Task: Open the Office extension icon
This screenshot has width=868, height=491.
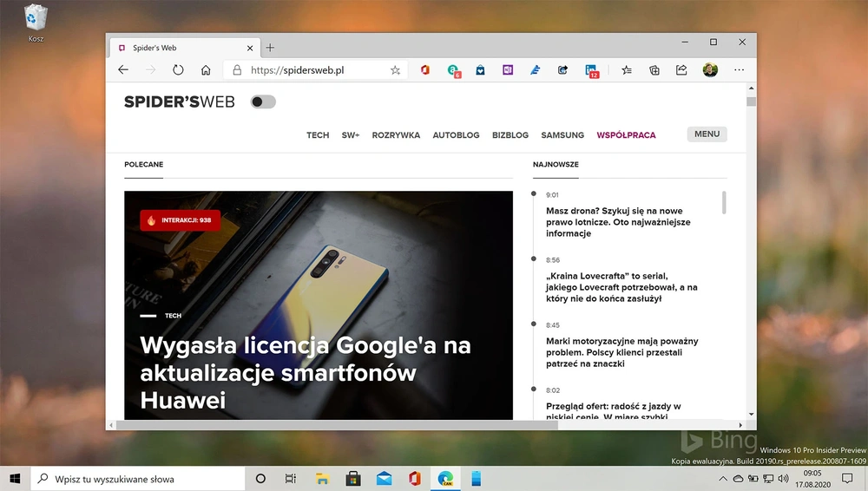Action: tap(425, 69)
